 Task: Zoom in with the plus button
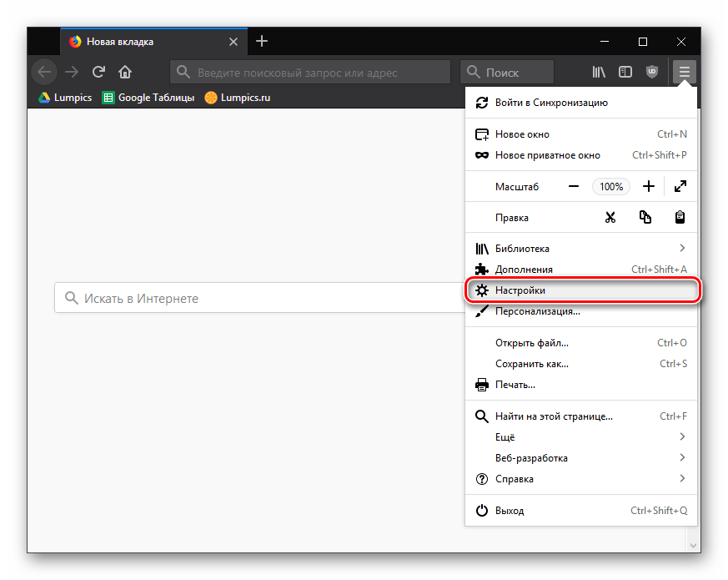point(648,187)
